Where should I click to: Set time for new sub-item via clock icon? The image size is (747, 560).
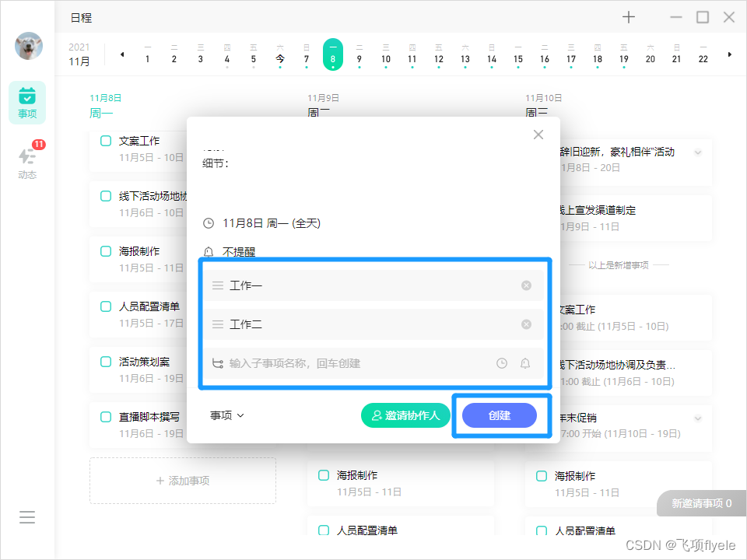pyautogui.click(x=502, y=363)
